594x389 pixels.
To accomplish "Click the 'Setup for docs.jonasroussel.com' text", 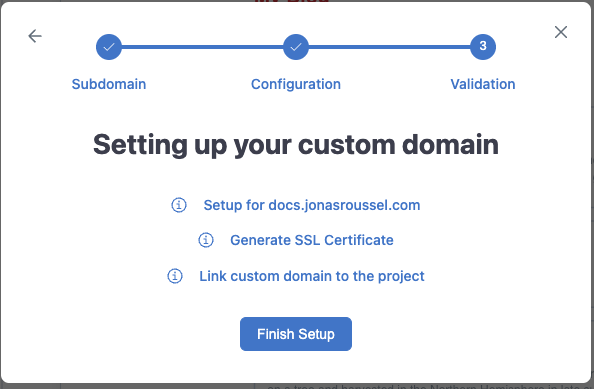I will [x=312, y=205].
